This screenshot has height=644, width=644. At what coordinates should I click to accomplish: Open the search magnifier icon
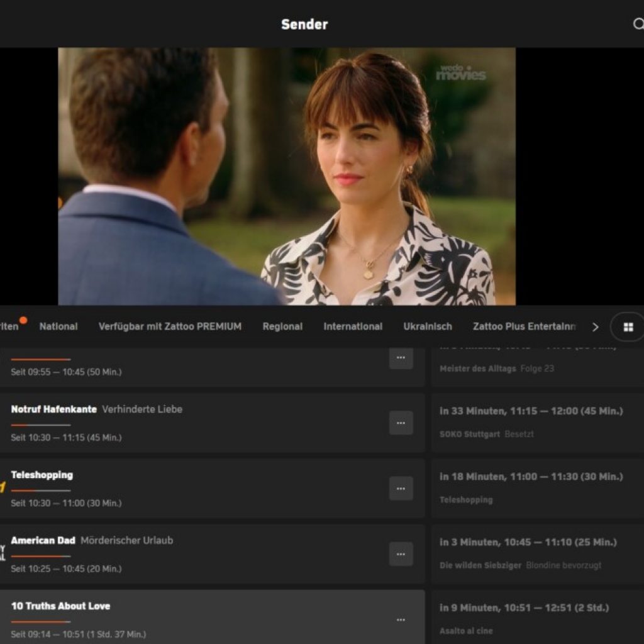click(x=638, y=24)
